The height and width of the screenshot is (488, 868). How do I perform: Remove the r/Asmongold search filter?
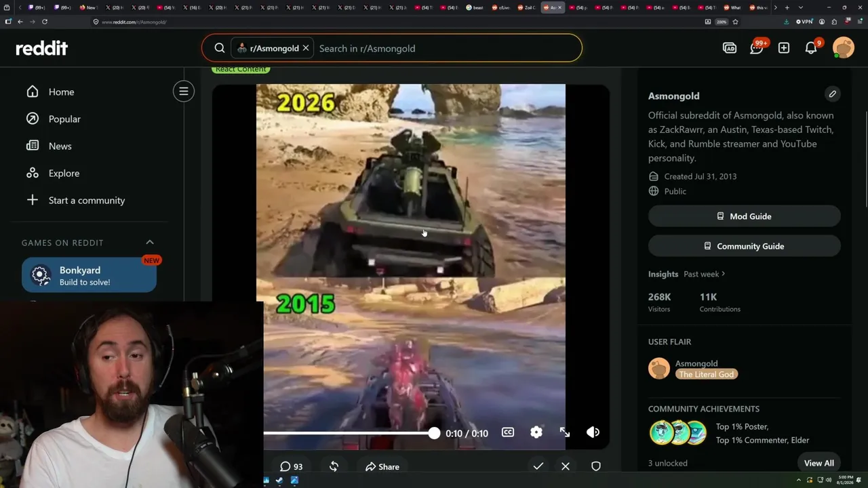click(306, 48)
